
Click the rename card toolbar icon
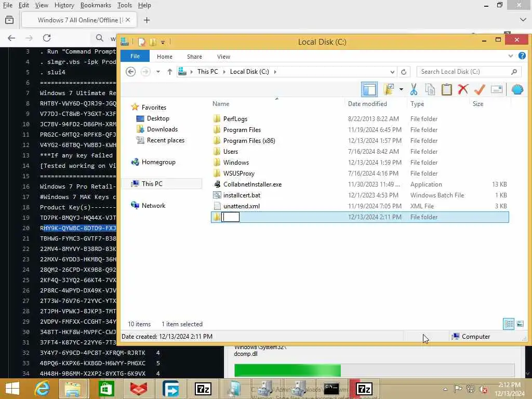(496, 89)
